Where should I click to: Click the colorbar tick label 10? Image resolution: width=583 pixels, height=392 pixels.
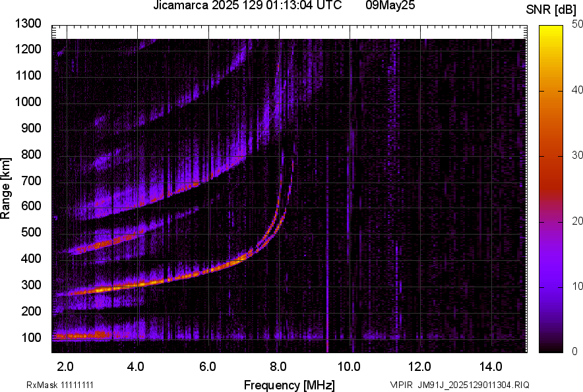point(577,286)
